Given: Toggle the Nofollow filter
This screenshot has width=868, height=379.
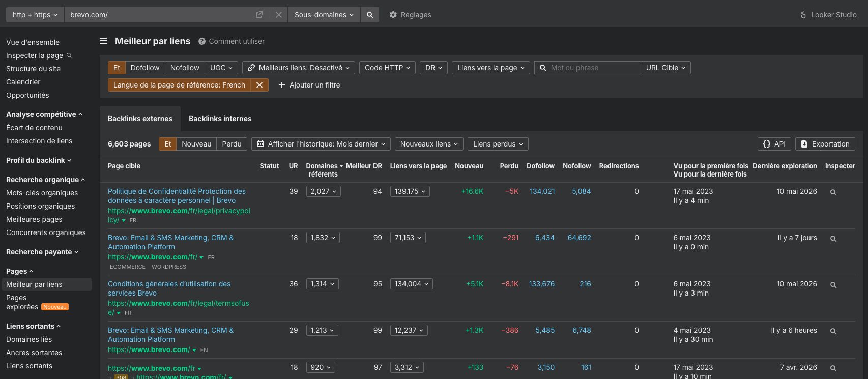Looking at the screenshot, I should pos(185,68).
